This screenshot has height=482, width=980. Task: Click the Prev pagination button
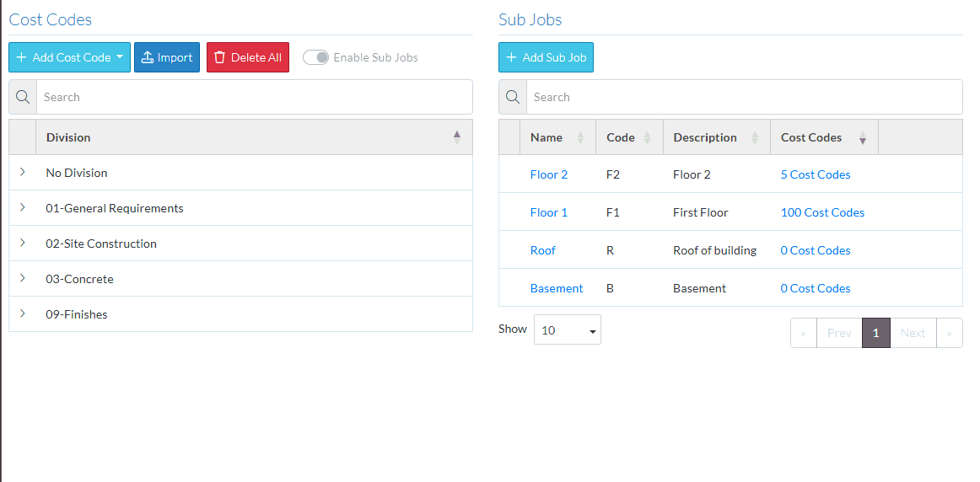[x=839, y=333]
